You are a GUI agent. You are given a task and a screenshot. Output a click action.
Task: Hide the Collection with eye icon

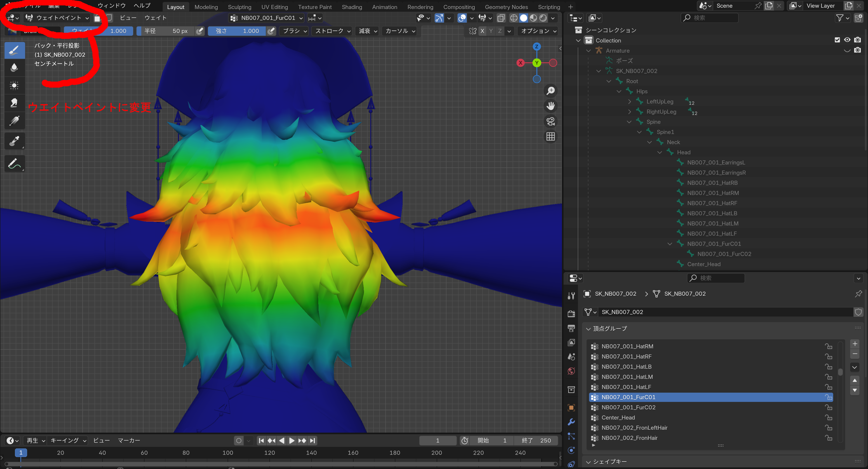pyautogui.click(x=847, y=40)
